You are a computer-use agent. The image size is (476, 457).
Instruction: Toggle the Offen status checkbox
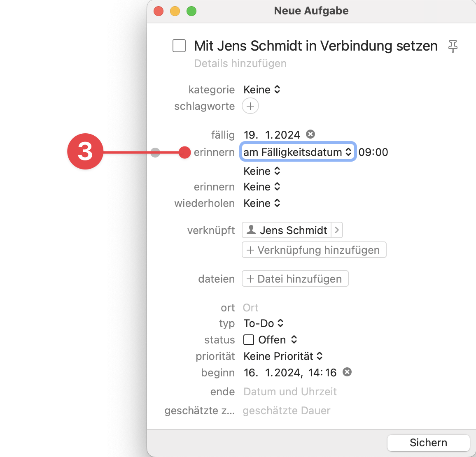coord(250,339)
